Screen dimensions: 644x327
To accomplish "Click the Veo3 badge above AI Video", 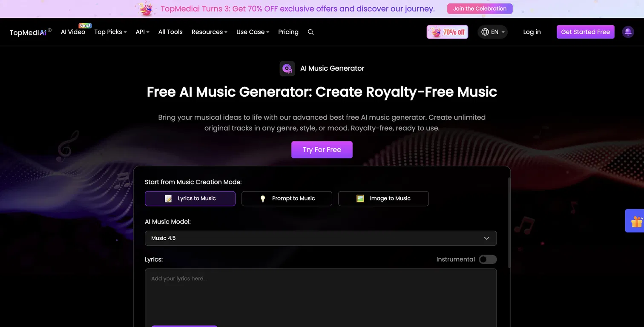I will point(85,26).
